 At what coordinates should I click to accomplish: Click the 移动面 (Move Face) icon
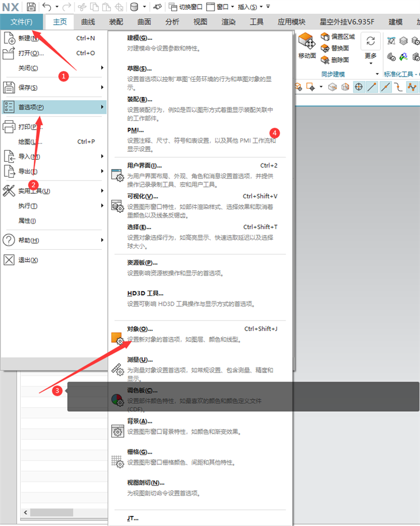[x=307, y=41]
